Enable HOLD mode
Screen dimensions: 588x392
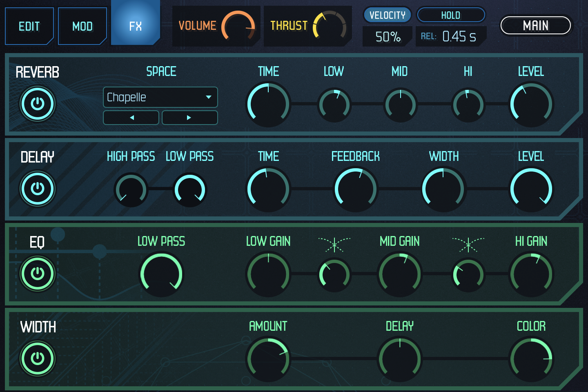[x=451, y=15]
